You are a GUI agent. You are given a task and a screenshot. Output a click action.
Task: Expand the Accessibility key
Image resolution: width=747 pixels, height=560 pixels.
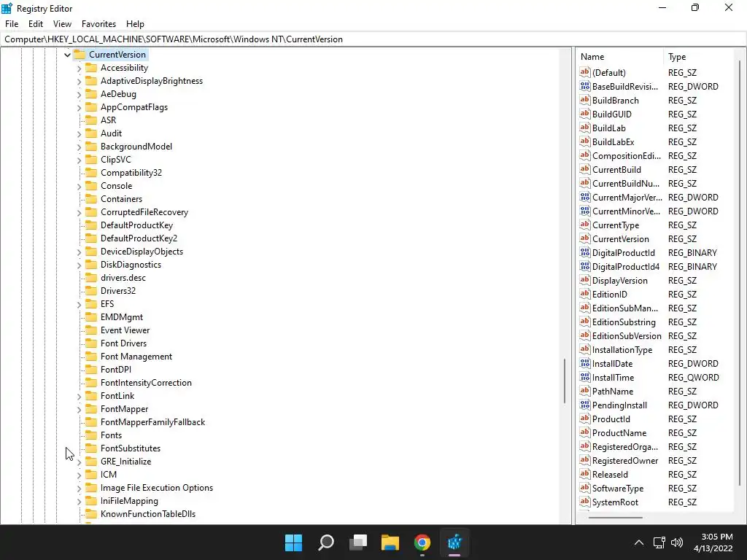pyautogui.click(x=79, y=68)
